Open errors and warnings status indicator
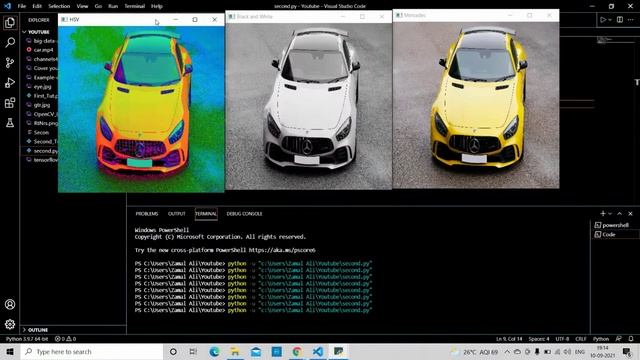640x360 pixels. [65, 339]
